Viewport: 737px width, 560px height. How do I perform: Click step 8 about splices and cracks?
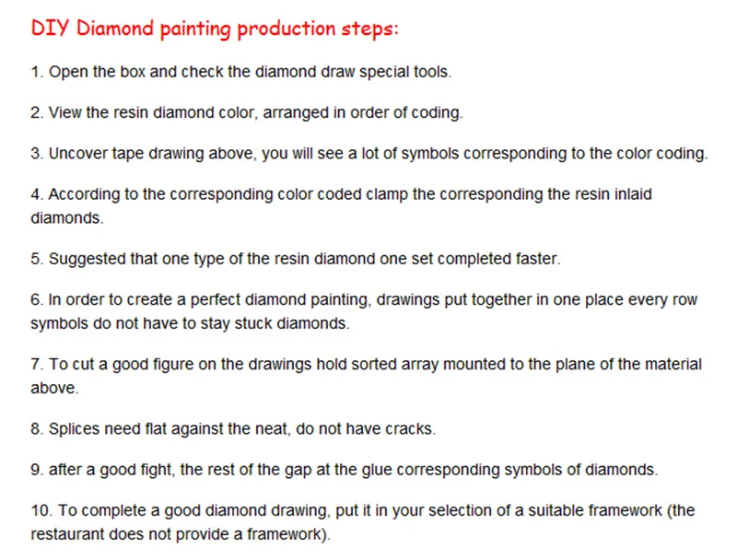click(233, 429)
